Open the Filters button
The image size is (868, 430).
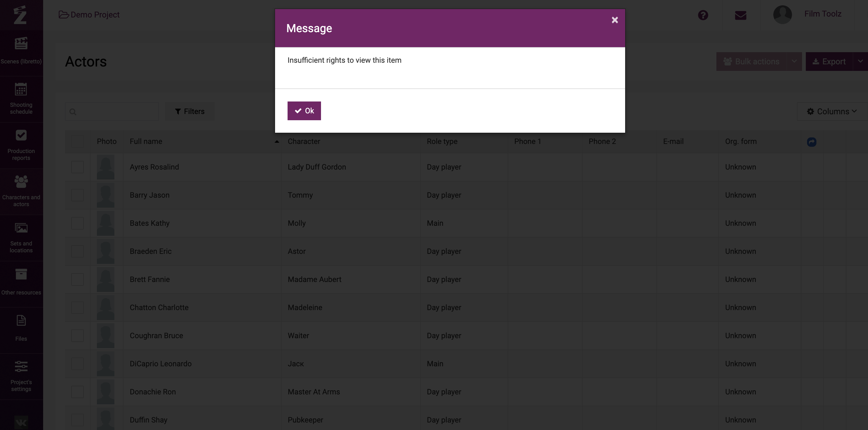click(190, 111)
